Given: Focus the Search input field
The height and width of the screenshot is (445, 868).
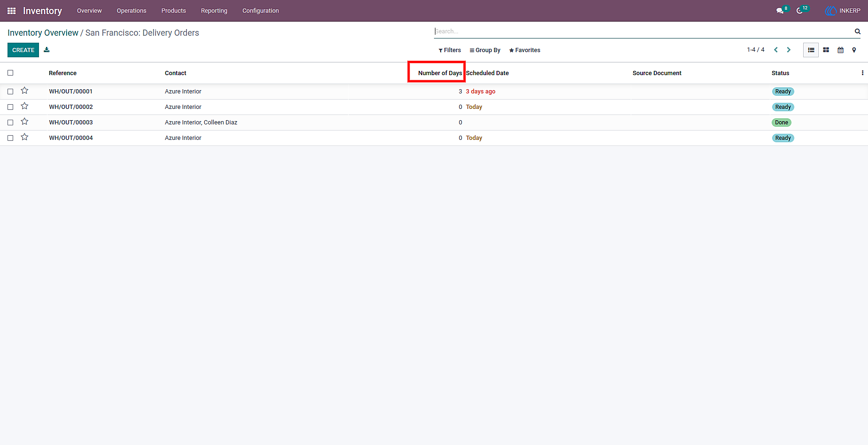Looking at the screenshot, I should pyautogui.click(x=643, y=31).
